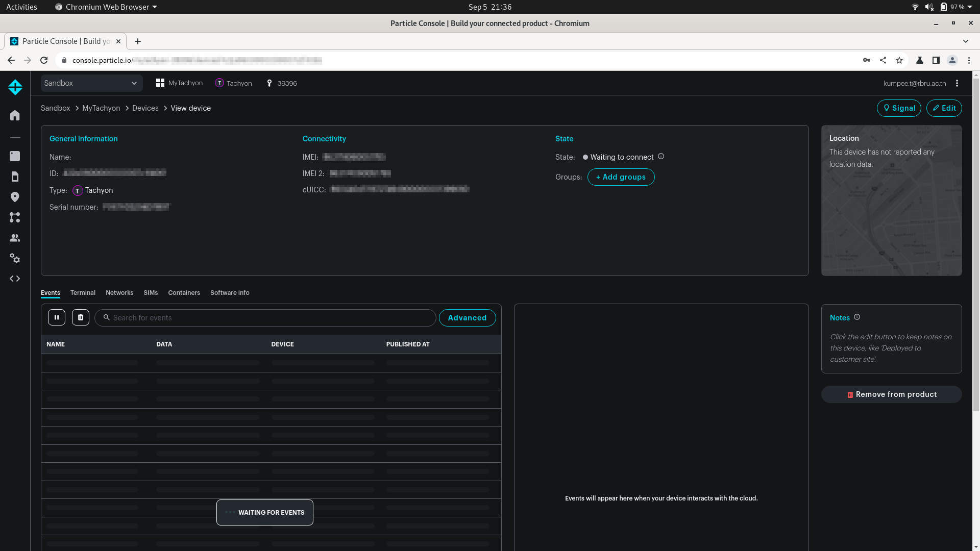
Task: Click the 39396 product ID
Action: coord(281,83)
